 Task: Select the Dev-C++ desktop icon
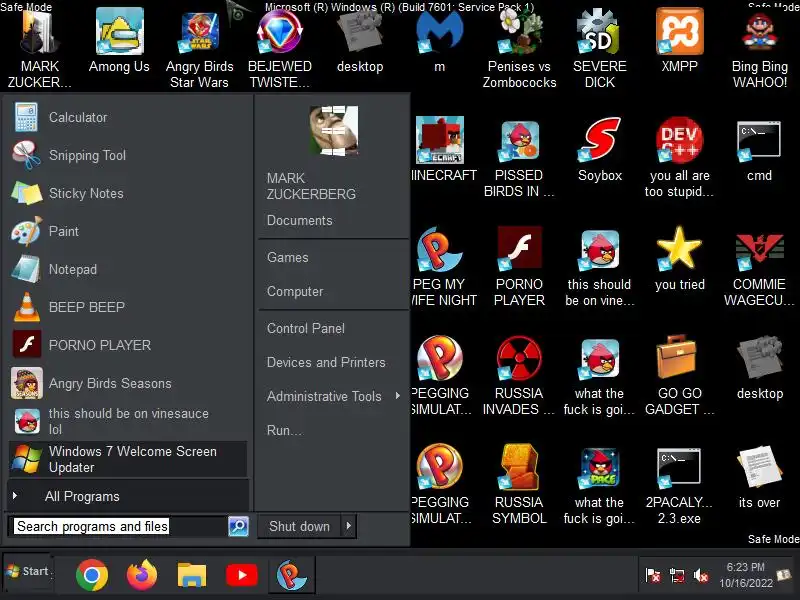click(x=680, y=156)
